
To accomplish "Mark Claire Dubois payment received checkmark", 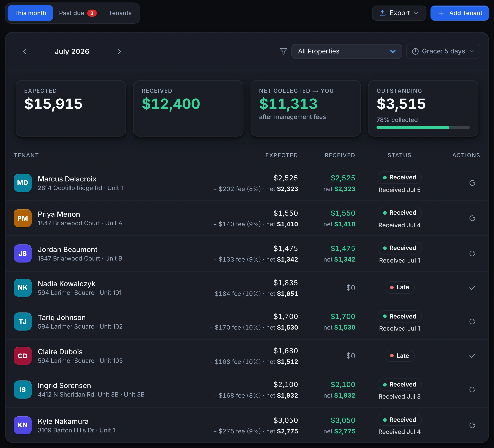I will pos(472,356).
